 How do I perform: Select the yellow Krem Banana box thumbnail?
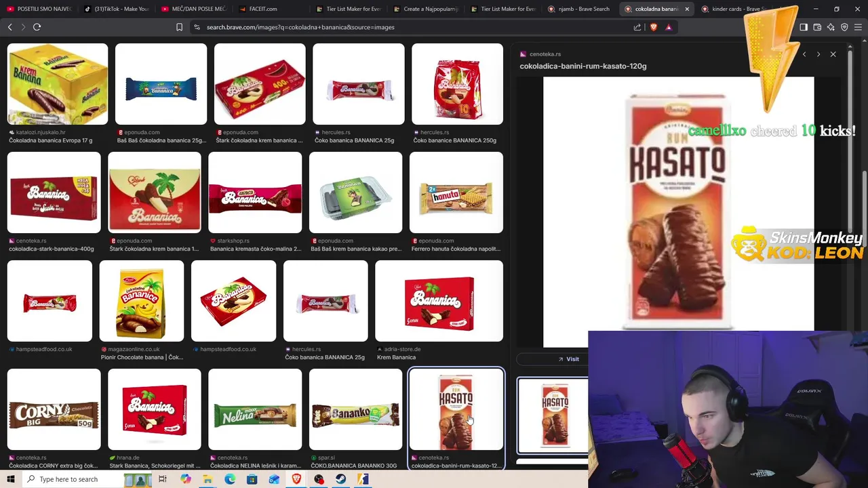tap(58, 84)
